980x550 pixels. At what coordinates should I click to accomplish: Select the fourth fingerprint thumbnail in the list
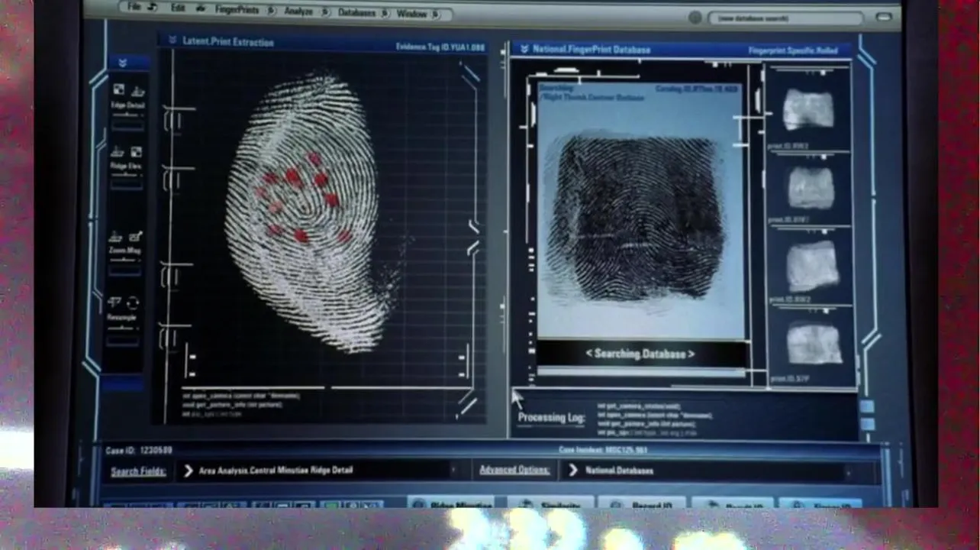click(814, 343)
